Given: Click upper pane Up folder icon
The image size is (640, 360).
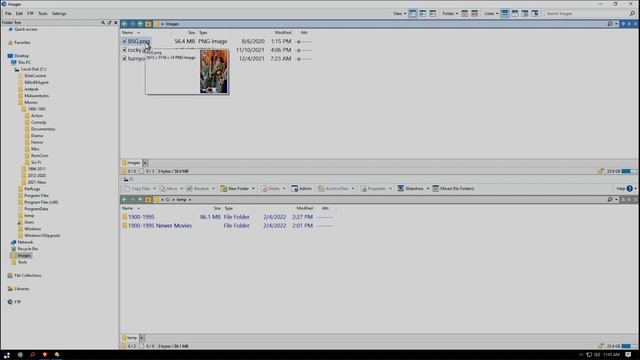Looking at the screenshot, I should (x=148, y=24).
